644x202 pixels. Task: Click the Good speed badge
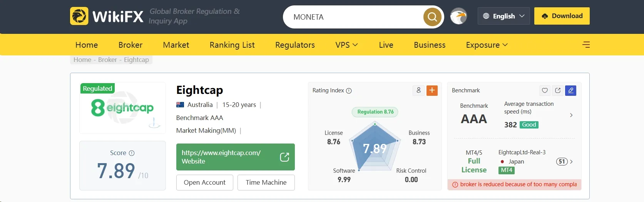click(x=529, y=125)
